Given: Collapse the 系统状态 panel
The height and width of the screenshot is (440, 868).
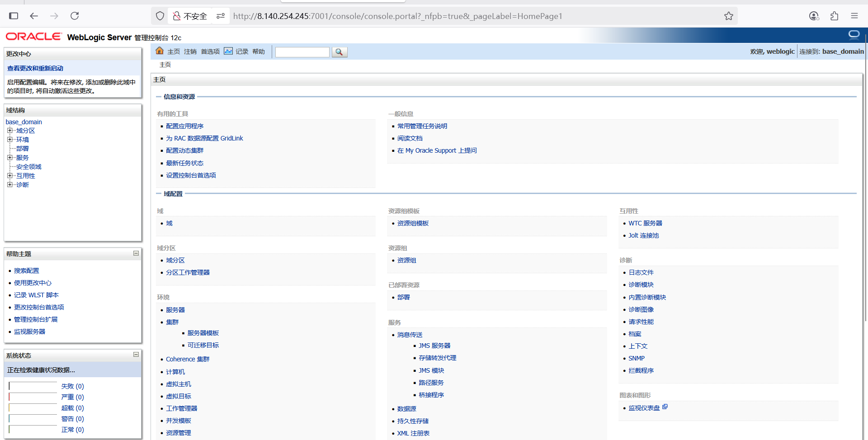Looking at the screenshot, I should [136, 355].
